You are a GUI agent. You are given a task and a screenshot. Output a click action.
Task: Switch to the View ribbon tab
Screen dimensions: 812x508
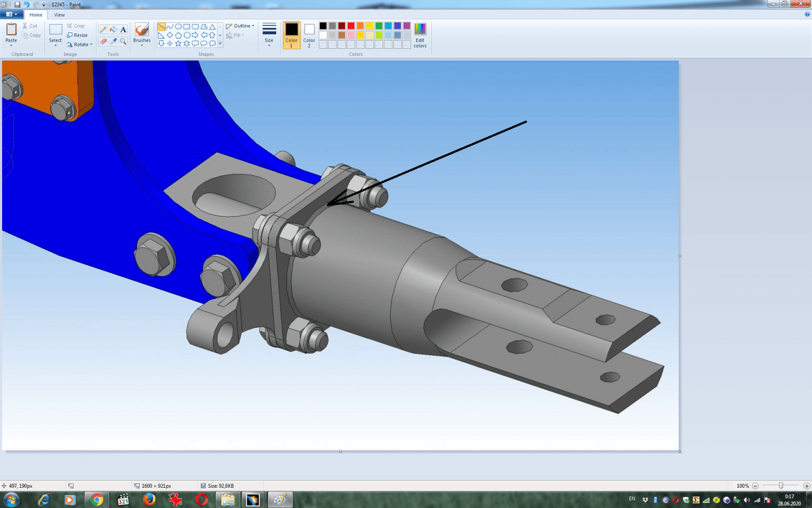[x=59, y=15]
